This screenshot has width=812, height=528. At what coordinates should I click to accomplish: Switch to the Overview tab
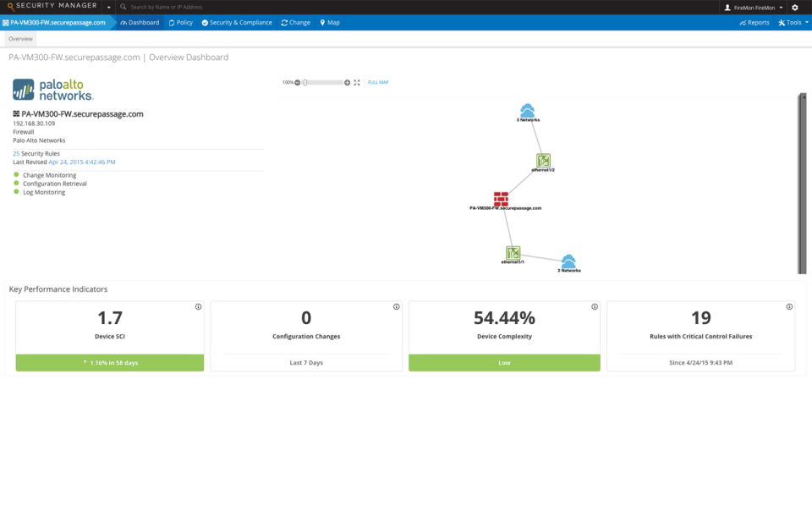tap(19, 38)
